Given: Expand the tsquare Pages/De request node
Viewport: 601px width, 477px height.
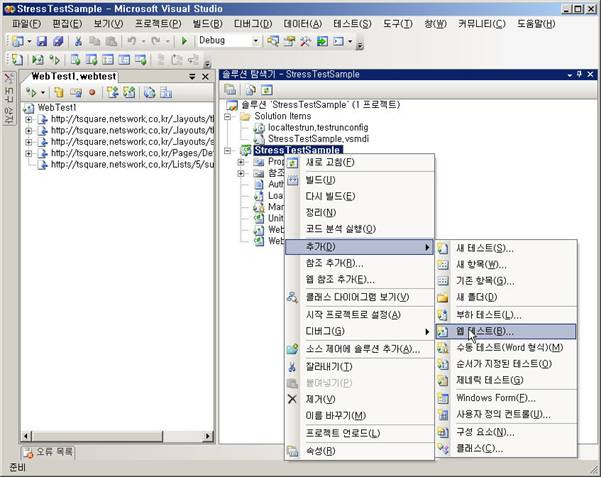Looking at the screenshot, I should 28,153.
